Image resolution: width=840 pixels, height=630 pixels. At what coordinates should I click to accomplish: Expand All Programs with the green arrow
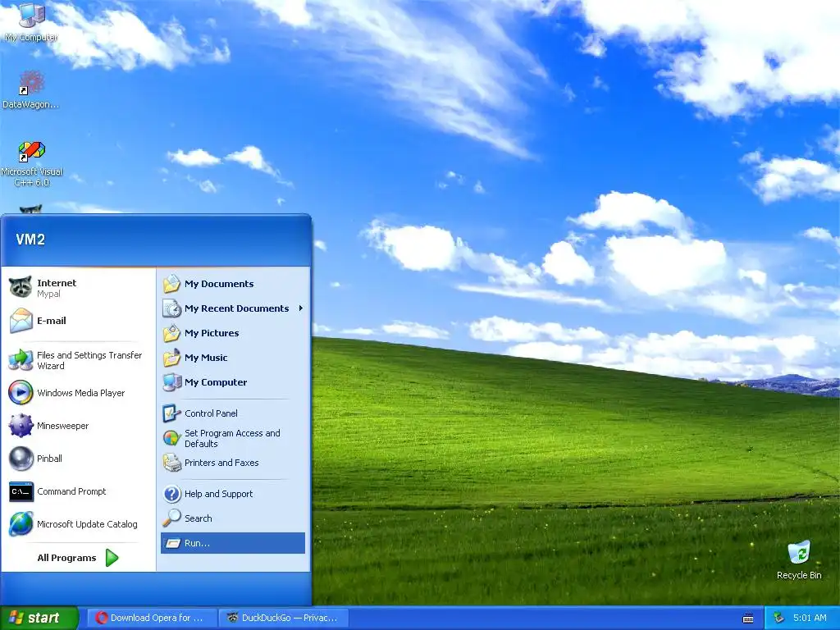tap(112, 558)
